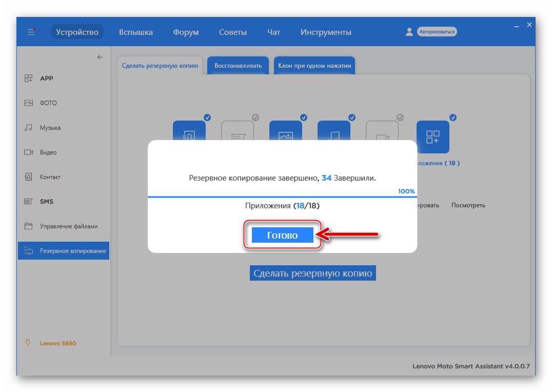Click the Lenovo S650 device icon
The image size is (552, 392).
tap(28, 343)
